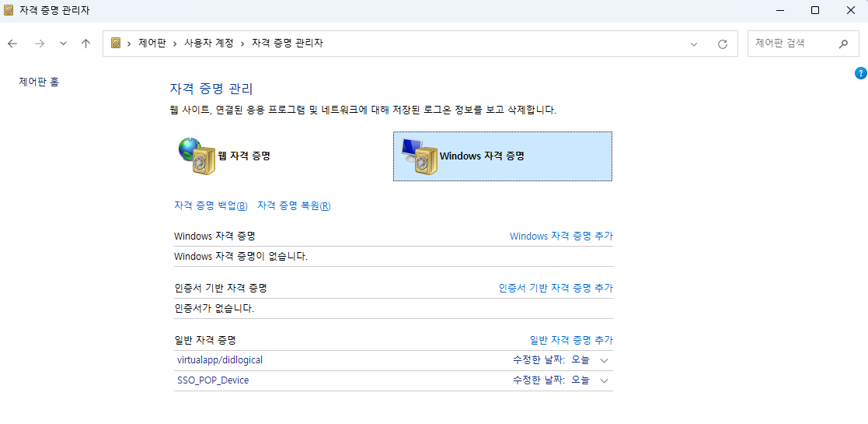
Task: Minimize the Credential Manager window
Action: pyautogui.click(x=780, y=11)
